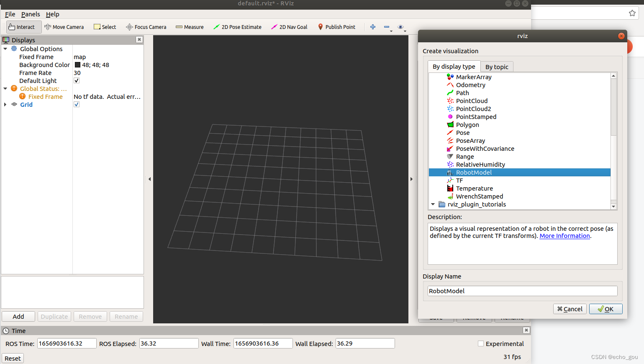This screenshot has height=364, width=644.
Task: Open the Panels menu
Action: (31, 14)
